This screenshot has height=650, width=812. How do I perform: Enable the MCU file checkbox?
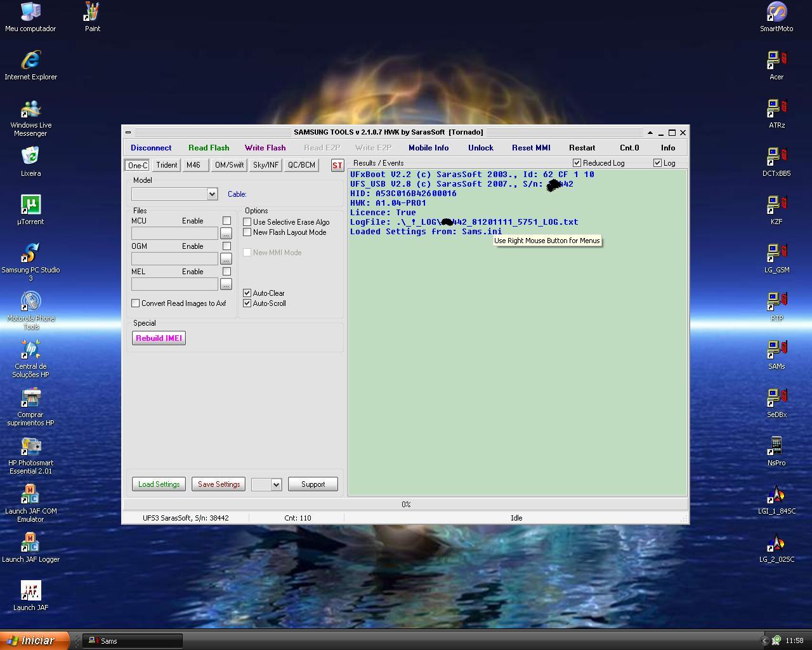tap(226, 220)
